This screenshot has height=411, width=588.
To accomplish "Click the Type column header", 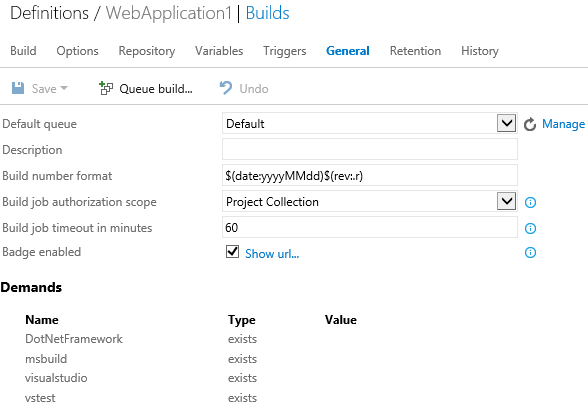I will pos(242,320).
